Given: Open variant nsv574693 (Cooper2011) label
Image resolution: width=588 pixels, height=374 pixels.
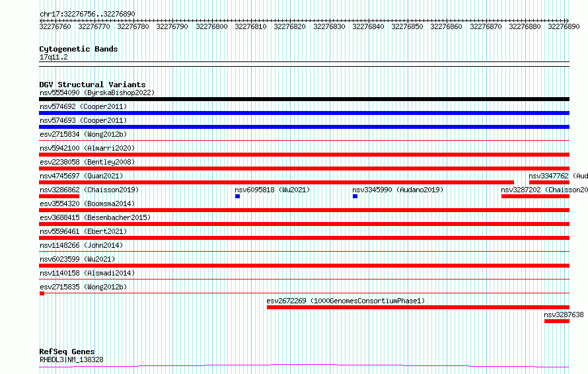Looking at the screenshot, I should point(83,120).
